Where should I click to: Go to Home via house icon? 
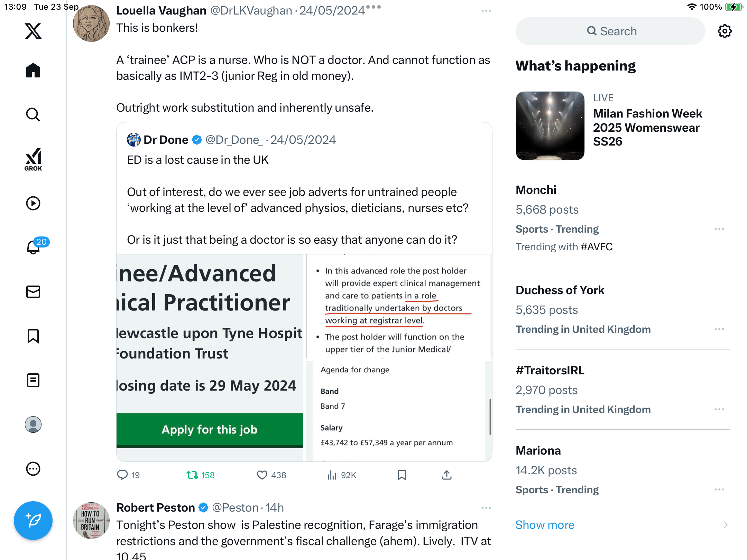tap(33, 71)
